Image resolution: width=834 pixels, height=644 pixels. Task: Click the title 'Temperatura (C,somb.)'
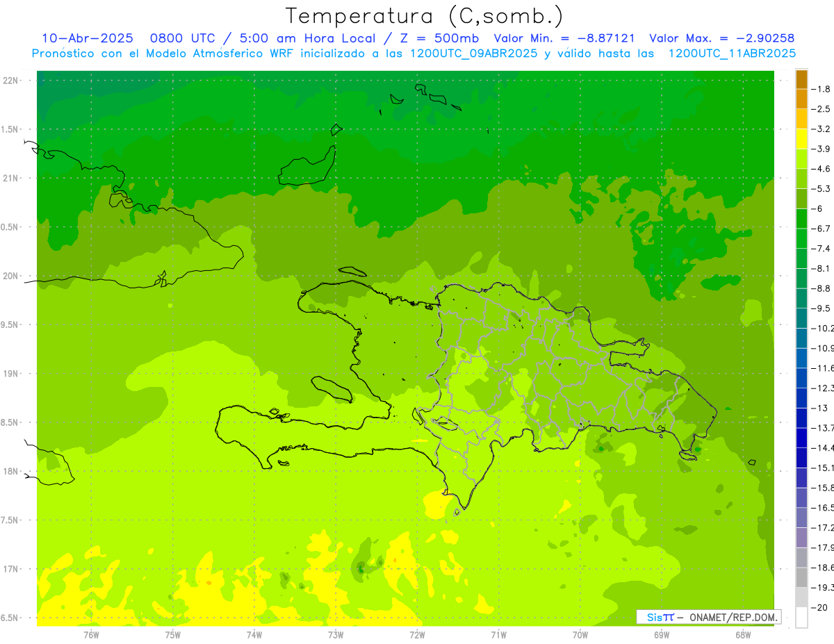(425, 17)
